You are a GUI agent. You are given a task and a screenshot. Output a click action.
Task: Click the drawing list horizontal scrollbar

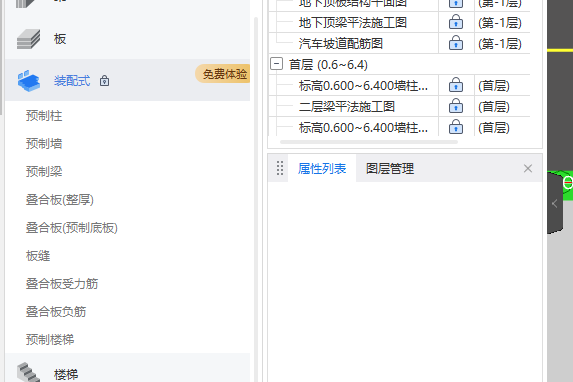click(x=369, y=142)
